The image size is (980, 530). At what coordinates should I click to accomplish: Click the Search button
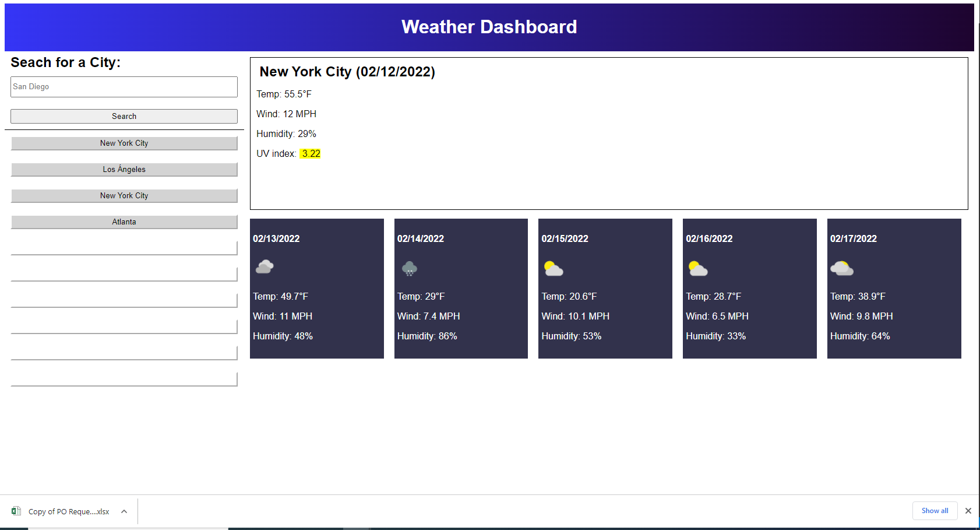(x=124, y=116)
